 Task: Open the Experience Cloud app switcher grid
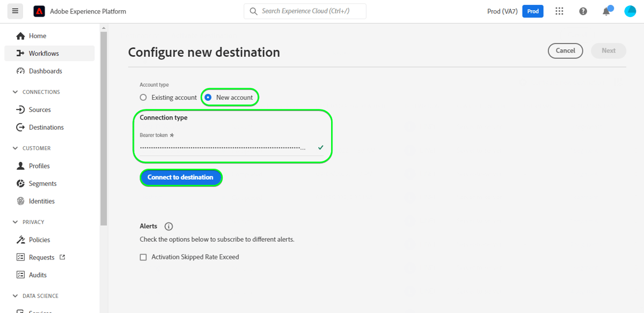559,11
